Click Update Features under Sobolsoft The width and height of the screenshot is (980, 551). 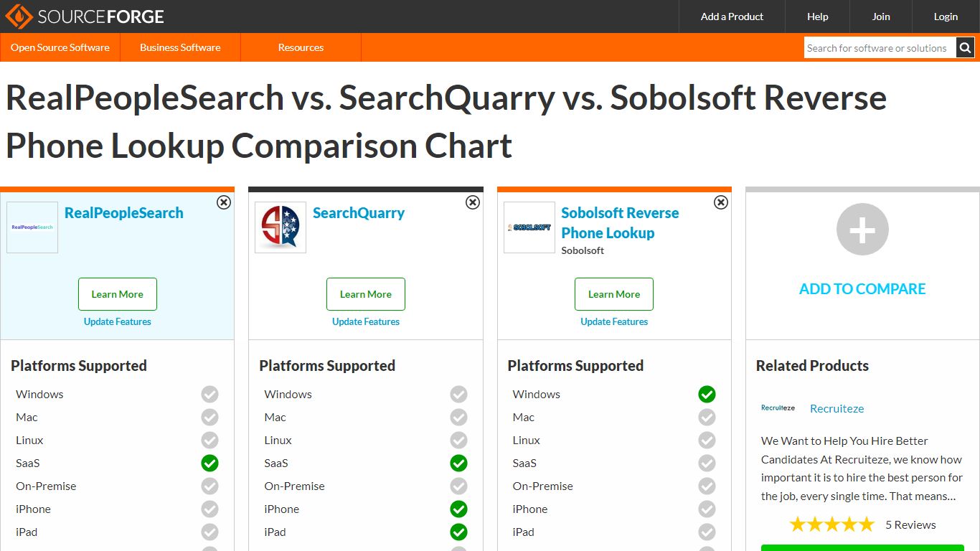614,321
